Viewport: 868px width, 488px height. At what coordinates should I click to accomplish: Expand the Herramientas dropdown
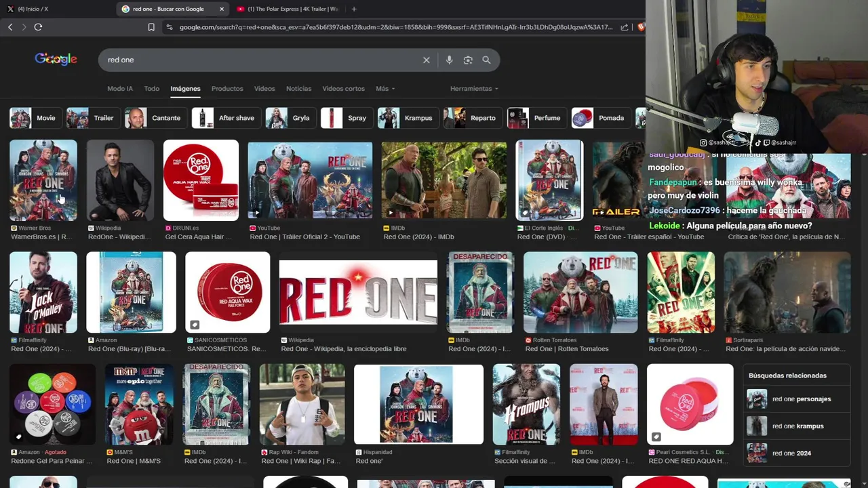coord(474,89)
